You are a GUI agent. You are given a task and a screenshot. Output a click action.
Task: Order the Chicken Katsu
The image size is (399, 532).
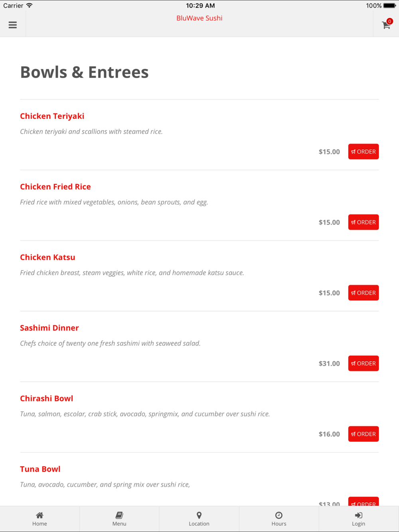point(363,293)
